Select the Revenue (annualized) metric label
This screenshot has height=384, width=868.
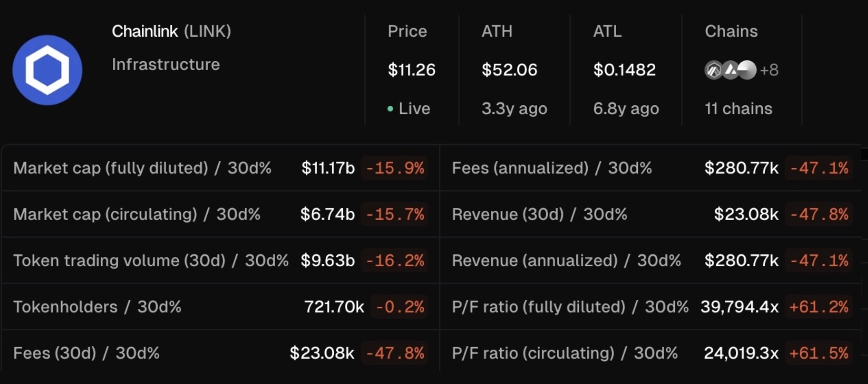535,260
